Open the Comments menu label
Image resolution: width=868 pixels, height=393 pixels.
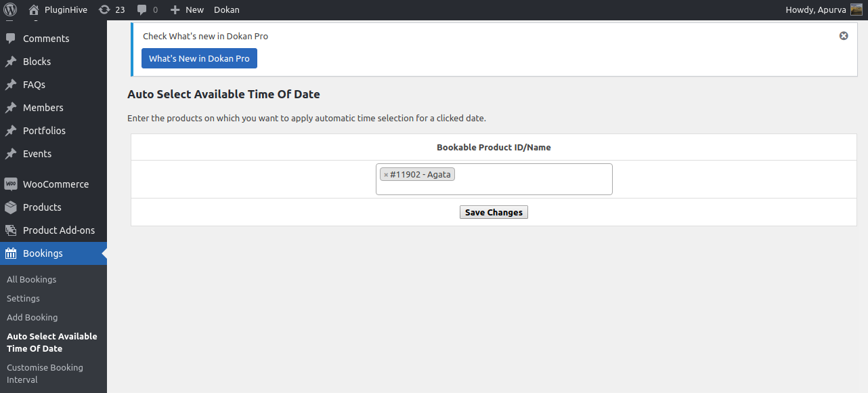[46, 39]
